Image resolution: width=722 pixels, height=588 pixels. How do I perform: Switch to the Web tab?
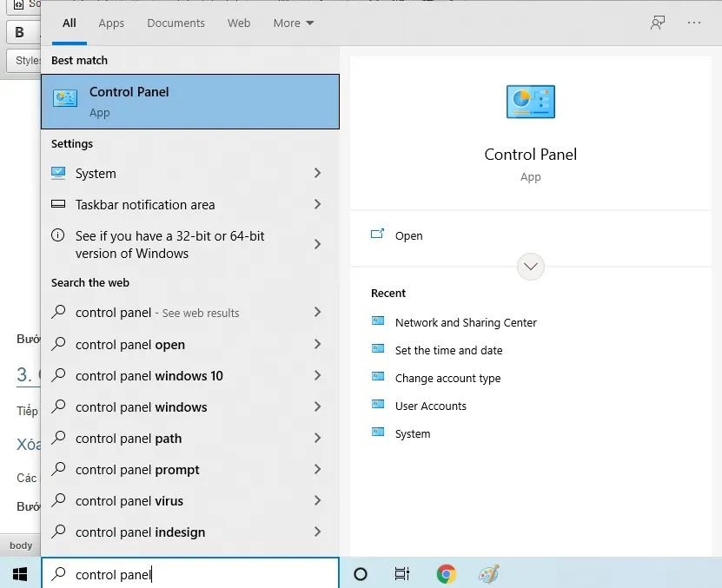pyautogui.click(x=238, y=23)
